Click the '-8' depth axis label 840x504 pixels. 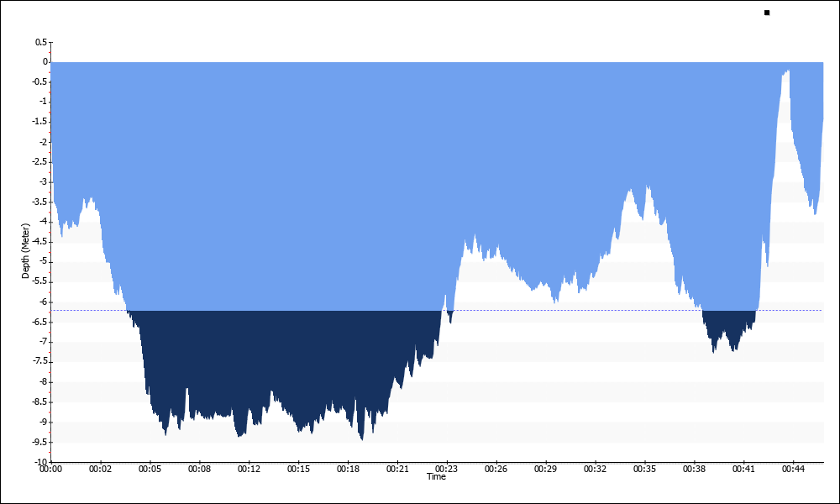click(x=43, y=382)
